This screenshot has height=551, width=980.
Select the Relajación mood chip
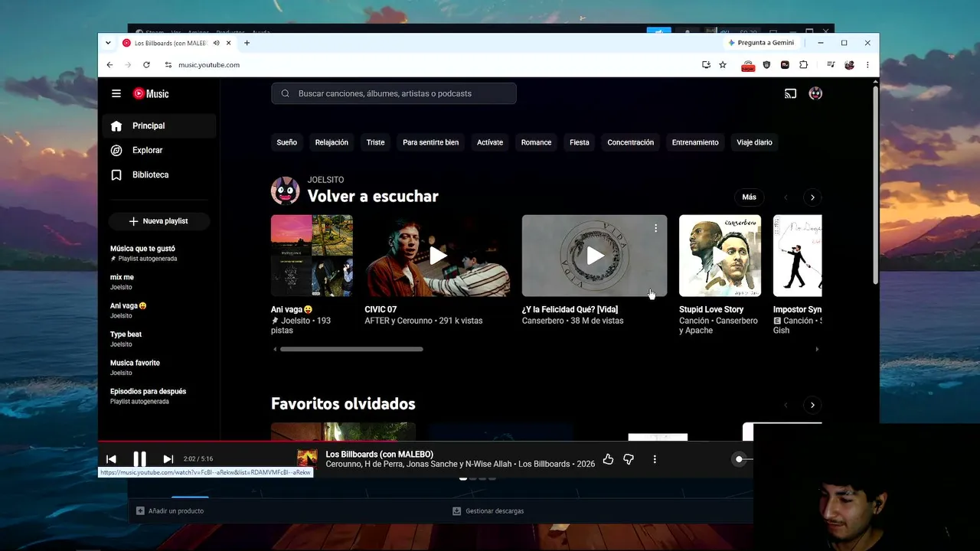[332, 142]
